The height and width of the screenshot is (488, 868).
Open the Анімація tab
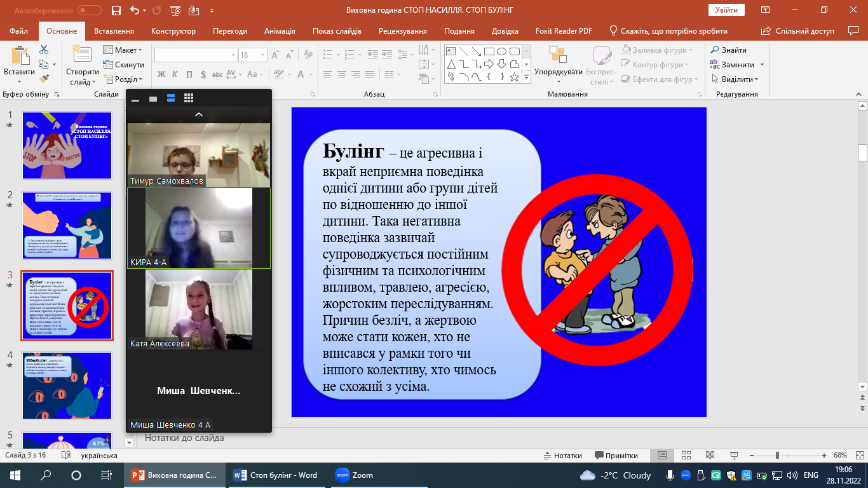tap(279, 31)
